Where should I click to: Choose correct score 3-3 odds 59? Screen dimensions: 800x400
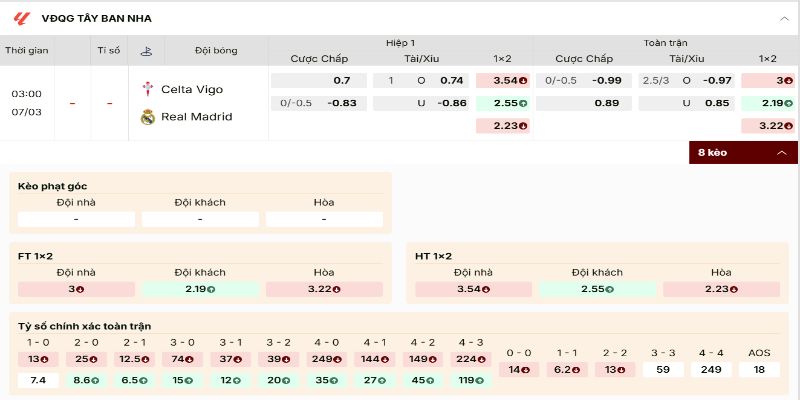(x=663, y=369)
